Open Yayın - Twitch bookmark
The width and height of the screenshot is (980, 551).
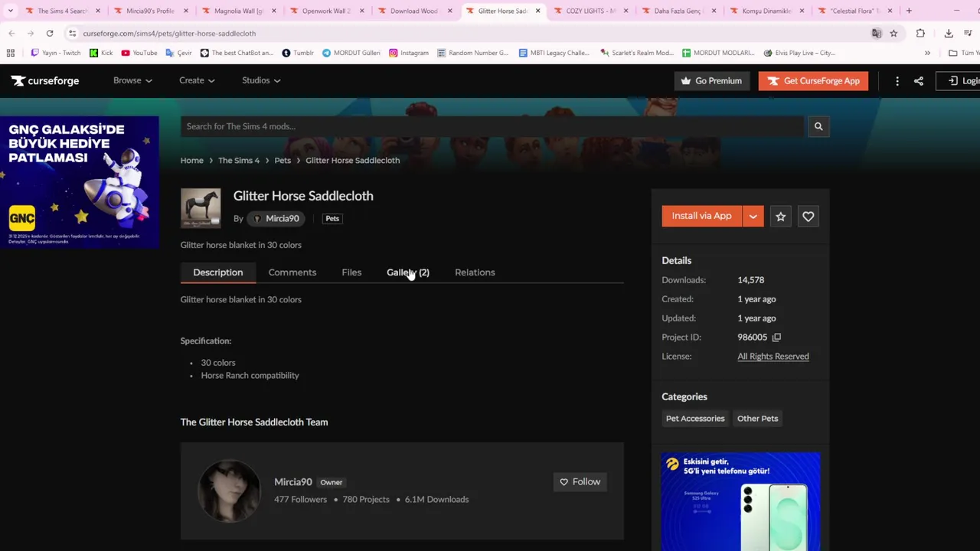(x=55, y=53)
